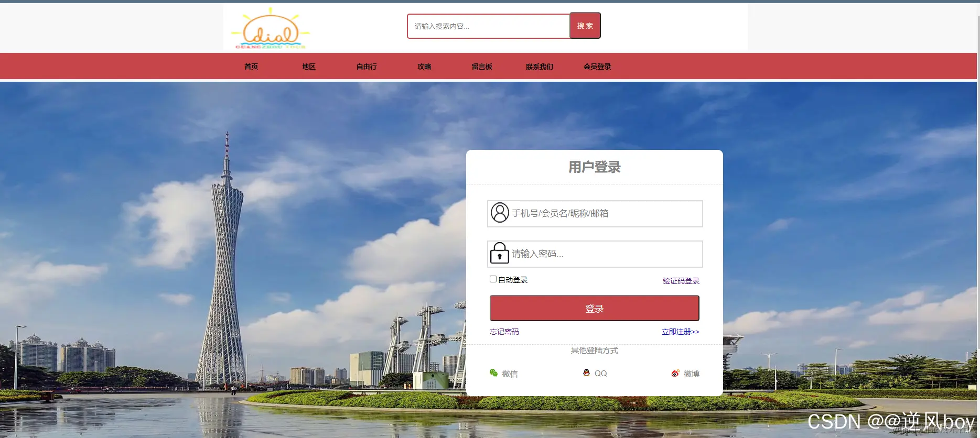Click the 自动登录 label text
Screen dimensions: 980x438
[513, 280]
